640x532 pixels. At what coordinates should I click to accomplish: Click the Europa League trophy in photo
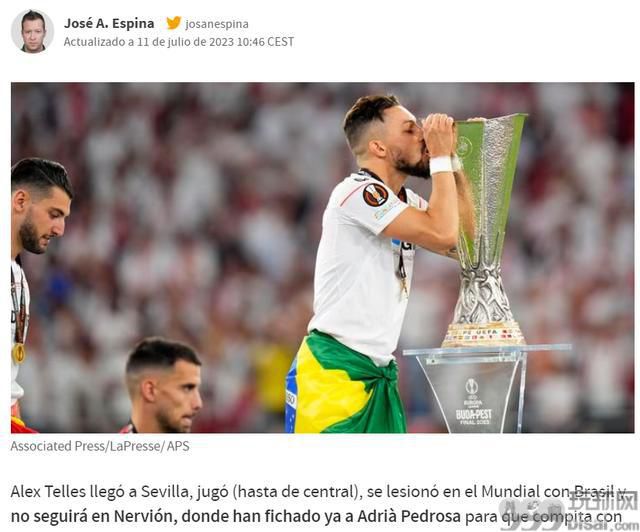point(486,229)
